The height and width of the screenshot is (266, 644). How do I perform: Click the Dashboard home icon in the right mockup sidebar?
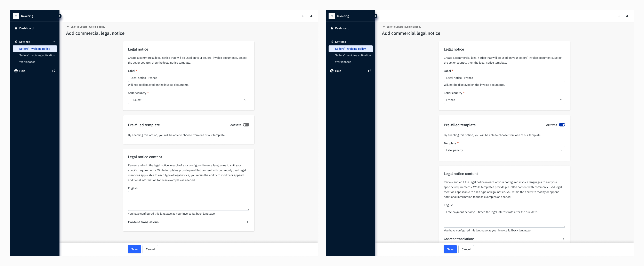(x=332, y=28)
